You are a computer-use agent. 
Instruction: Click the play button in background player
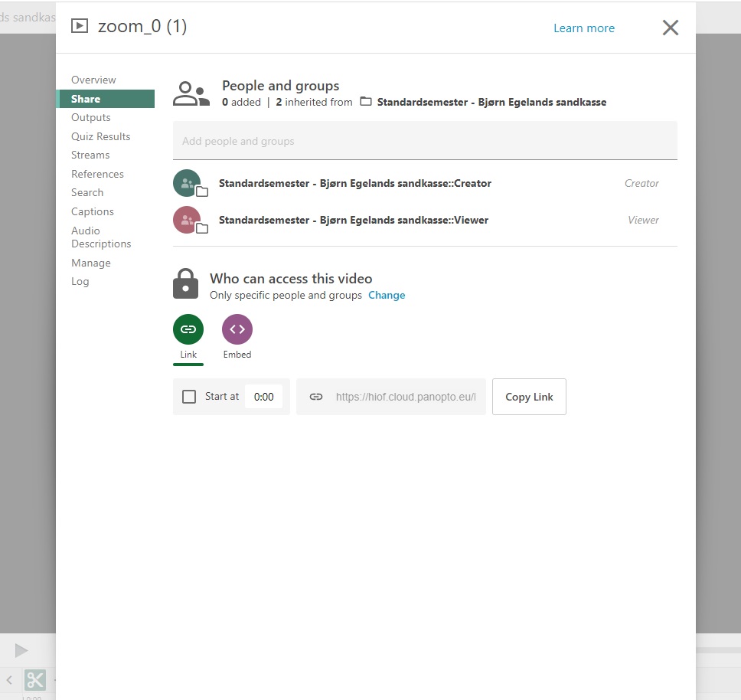(21, 651)
